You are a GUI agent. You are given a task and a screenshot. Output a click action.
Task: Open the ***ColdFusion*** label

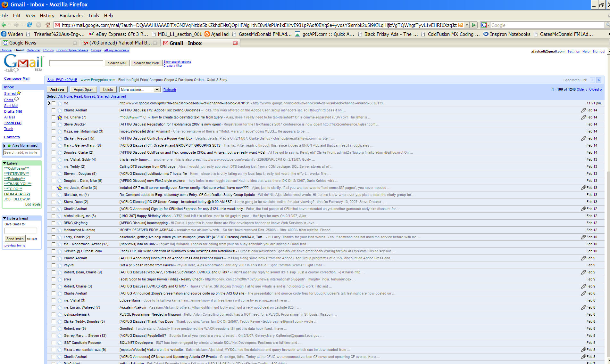point(16,168)
